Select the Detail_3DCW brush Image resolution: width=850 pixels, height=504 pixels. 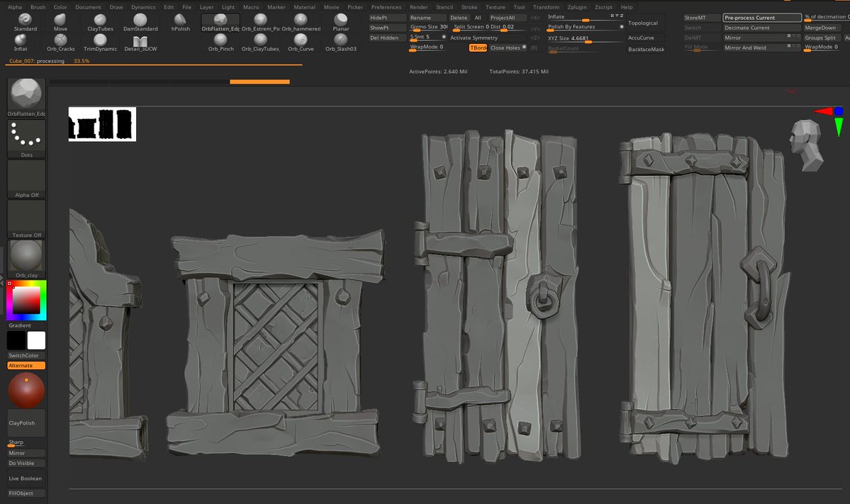click(x=140, y=43)
